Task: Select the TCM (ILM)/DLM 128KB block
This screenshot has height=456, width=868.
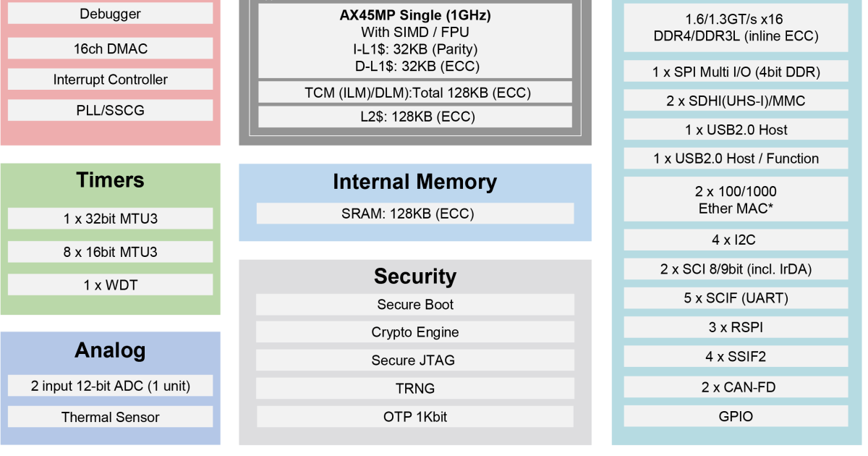Action: click(x=414, y=93)
